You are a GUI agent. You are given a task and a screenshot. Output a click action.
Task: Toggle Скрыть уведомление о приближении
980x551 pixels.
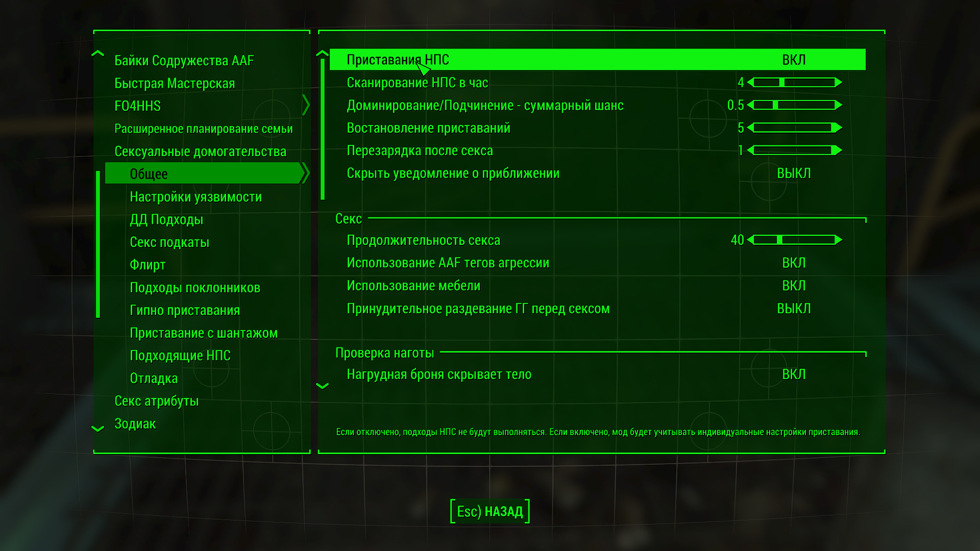pos(793,173)
